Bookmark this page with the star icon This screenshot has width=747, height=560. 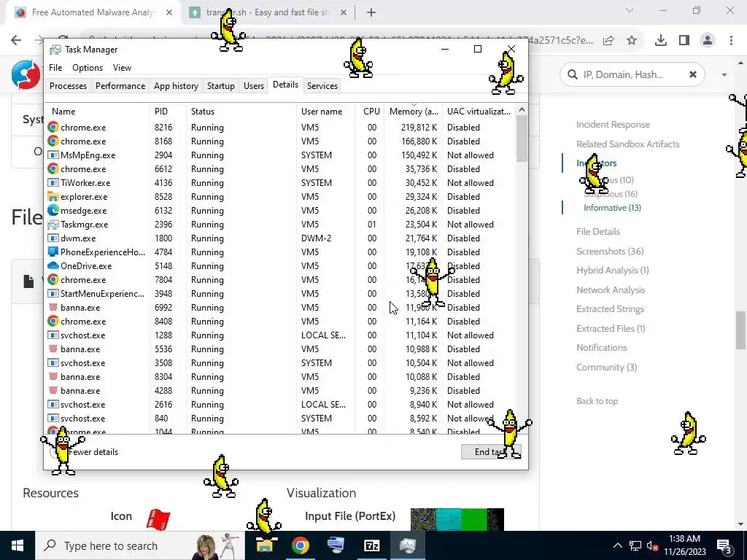click(x=632, y=41)
